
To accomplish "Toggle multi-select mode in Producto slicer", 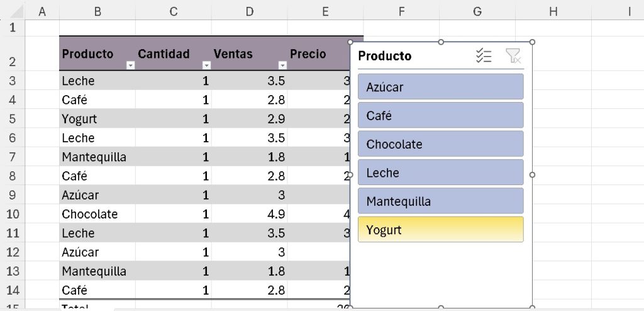I will (483, 56).
